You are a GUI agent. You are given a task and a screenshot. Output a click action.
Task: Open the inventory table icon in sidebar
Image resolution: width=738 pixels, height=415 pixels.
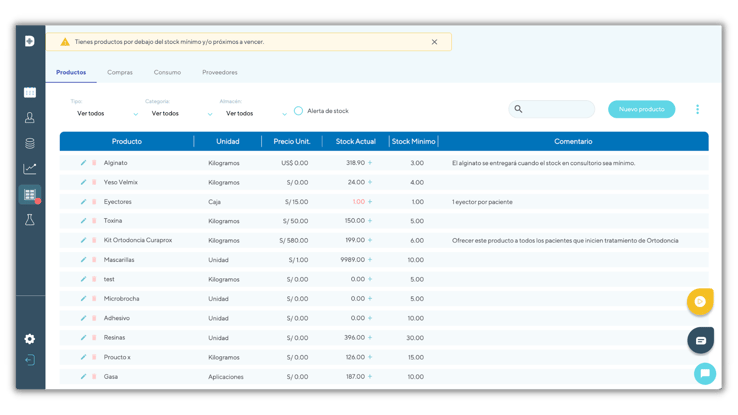click(30, 194)
